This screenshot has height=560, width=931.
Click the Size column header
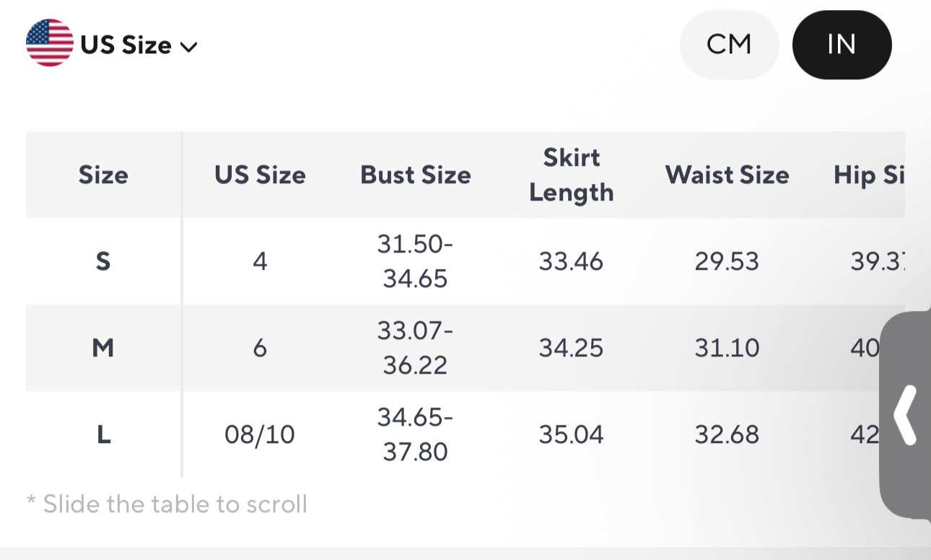click(103, 175)
